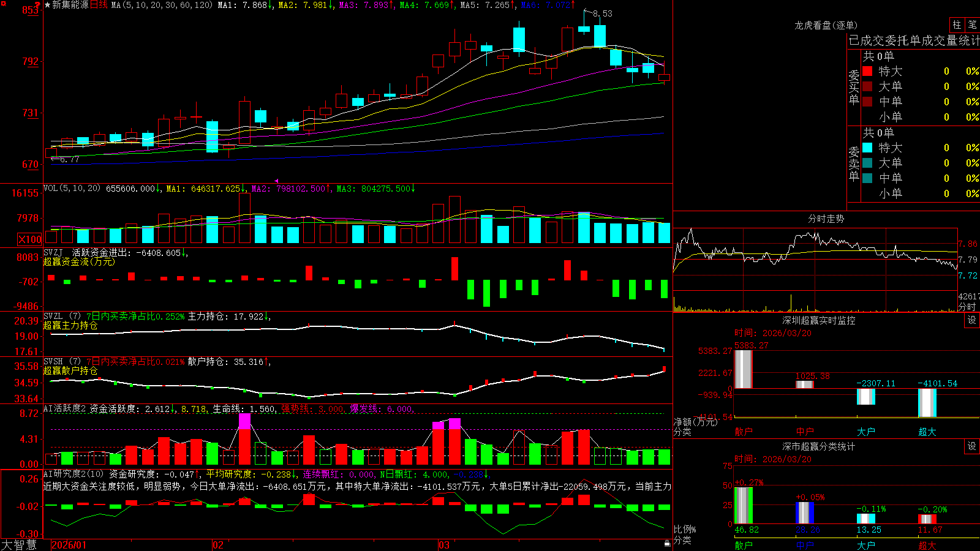Click the 7.86 price label on intraday chart
The image size is (980, 551).
[x=968, y=244]
